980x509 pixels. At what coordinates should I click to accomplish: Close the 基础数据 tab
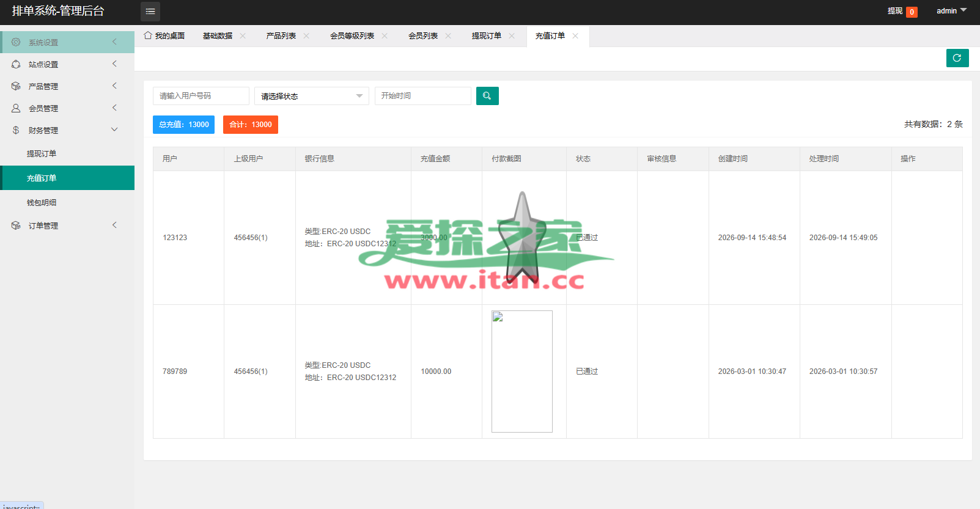pyautogui.click(x=243, y=36)
